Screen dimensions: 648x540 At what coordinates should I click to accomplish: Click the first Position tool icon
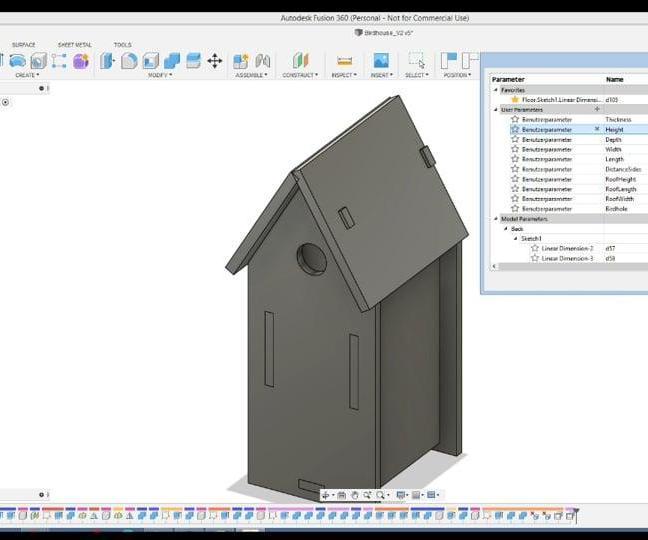click(448, 60)
